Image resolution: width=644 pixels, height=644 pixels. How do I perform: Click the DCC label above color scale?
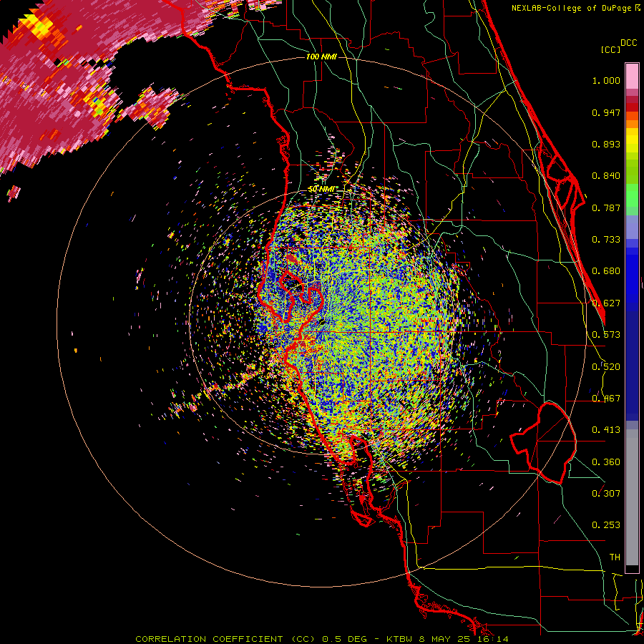pyautogui.click(x=628, y=43)
